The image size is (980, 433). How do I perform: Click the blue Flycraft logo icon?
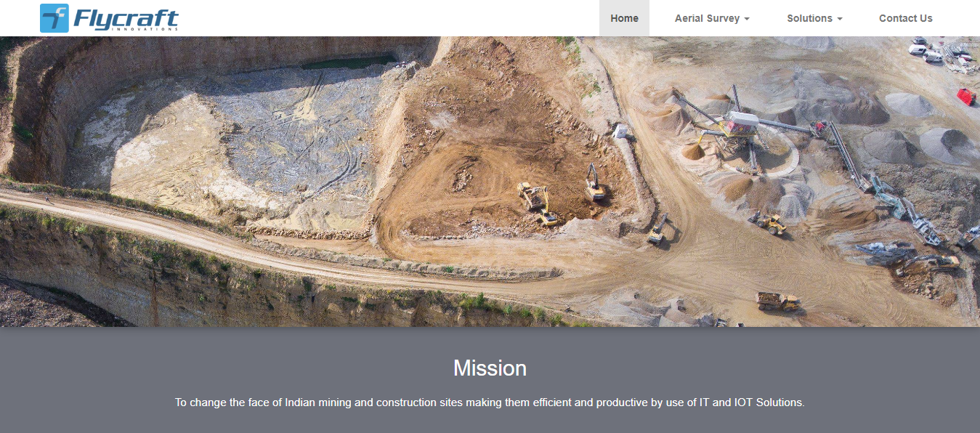click(x=54, y=18)
